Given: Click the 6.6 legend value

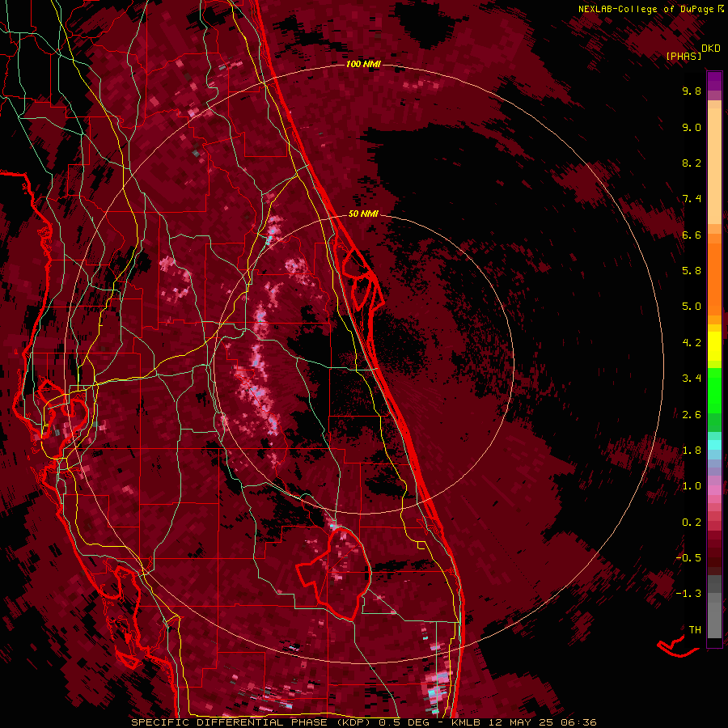Looking at the screenshot, I should [x=692, y=235].
